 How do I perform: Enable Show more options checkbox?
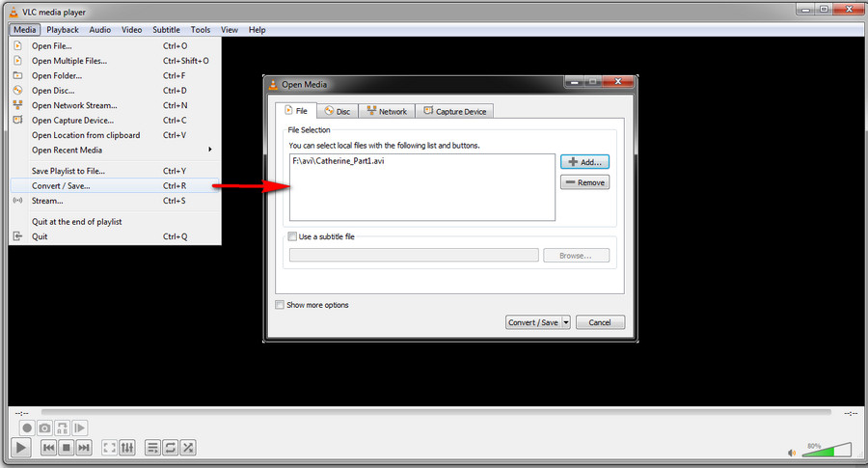[x=280, y=305]
